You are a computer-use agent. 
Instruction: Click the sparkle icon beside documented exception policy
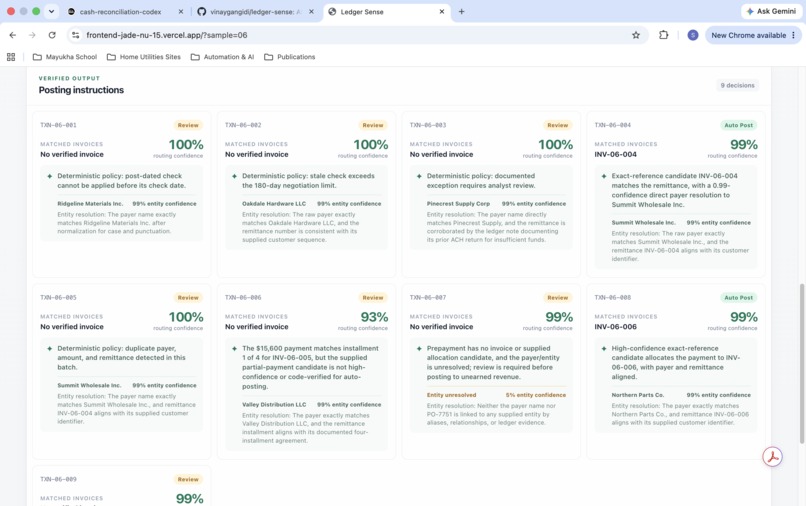419,176
